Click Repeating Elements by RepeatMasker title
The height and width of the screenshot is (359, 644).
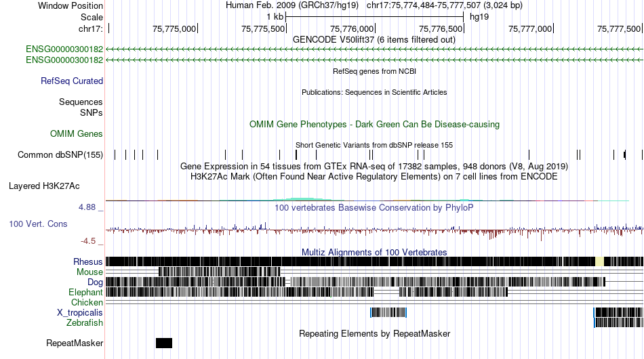[x=375, y=333]
